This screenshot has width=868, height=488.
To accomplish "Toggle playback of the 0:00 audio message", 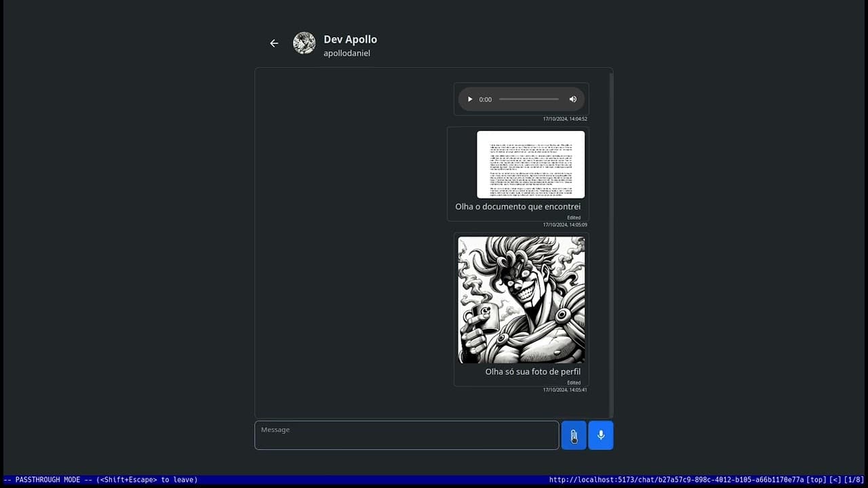I will [469, 99].
